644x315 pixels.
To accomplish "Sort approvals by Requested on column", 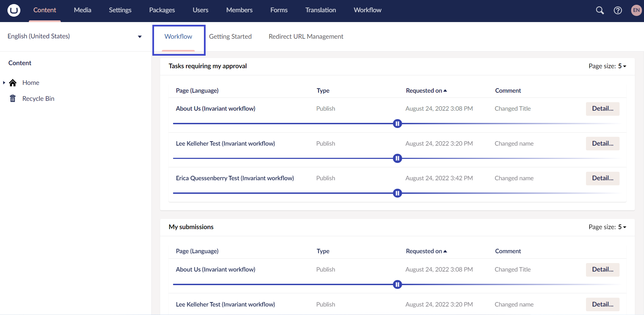I will [x=427, y=91].
